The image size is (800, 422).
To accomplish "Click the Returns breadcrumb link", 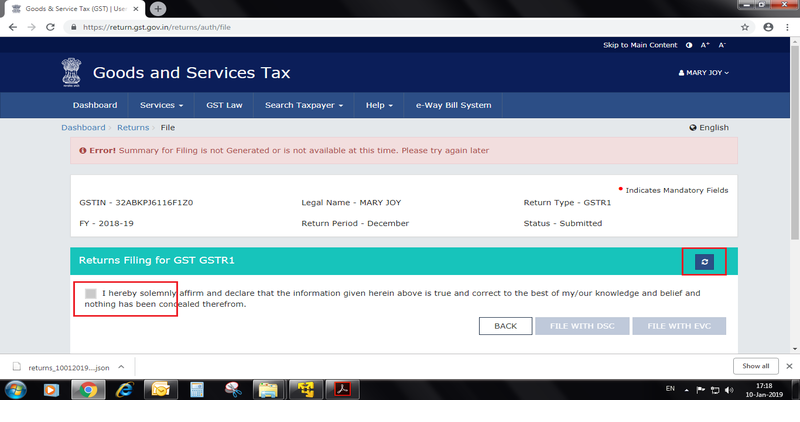I will [x=132, y=128].
